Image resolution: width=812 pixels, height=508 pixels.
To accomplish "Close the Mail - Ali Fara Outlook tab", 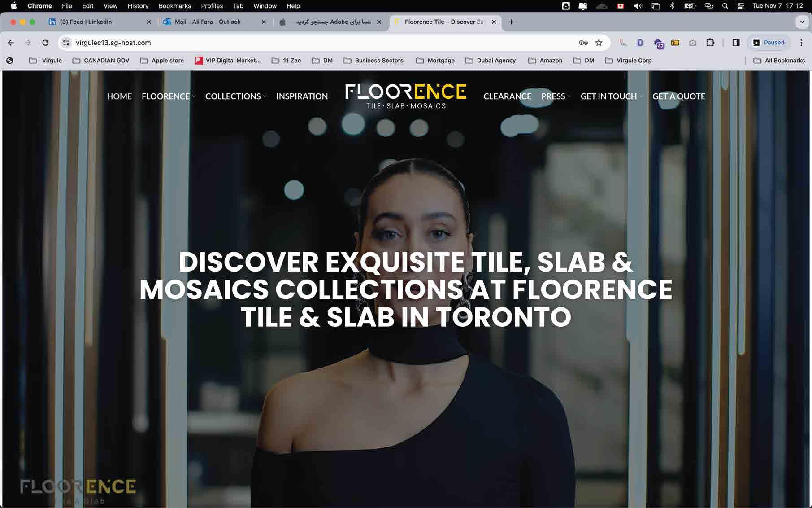I will [264, 22].
